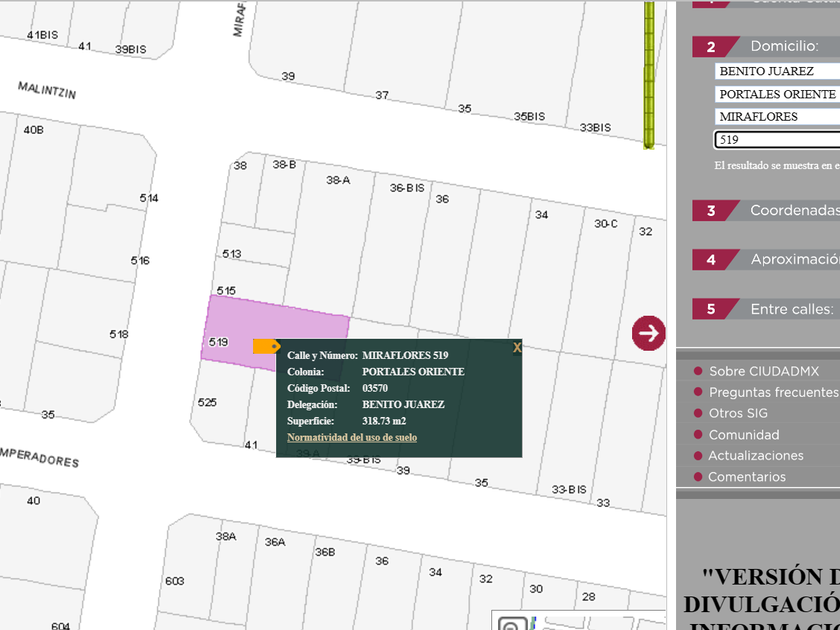The height and width of the screenshot is (630, 840).
Task: Open Normatividad del uso de suelo link
Action: (x=352, y=438)
